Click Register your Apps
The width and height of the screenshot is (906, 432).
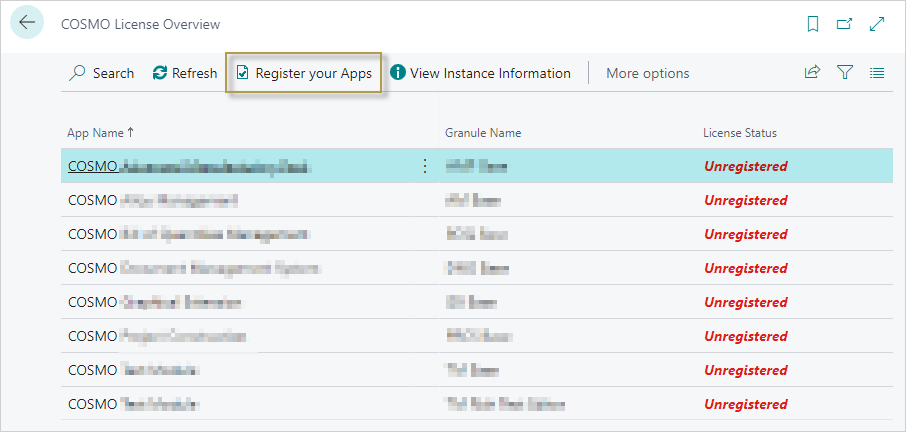304,73
